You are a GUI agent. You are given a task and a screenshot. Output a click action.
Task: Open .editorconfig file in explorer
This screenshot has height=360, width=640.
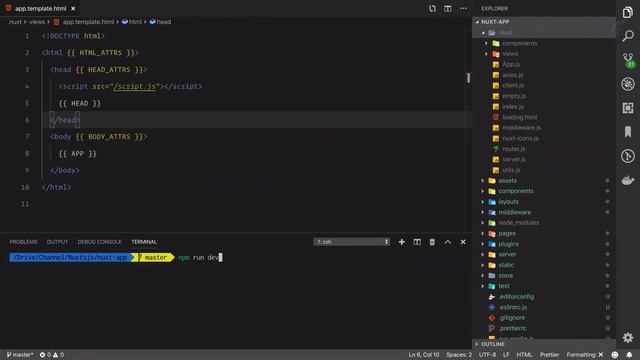(x=544, y=297)
